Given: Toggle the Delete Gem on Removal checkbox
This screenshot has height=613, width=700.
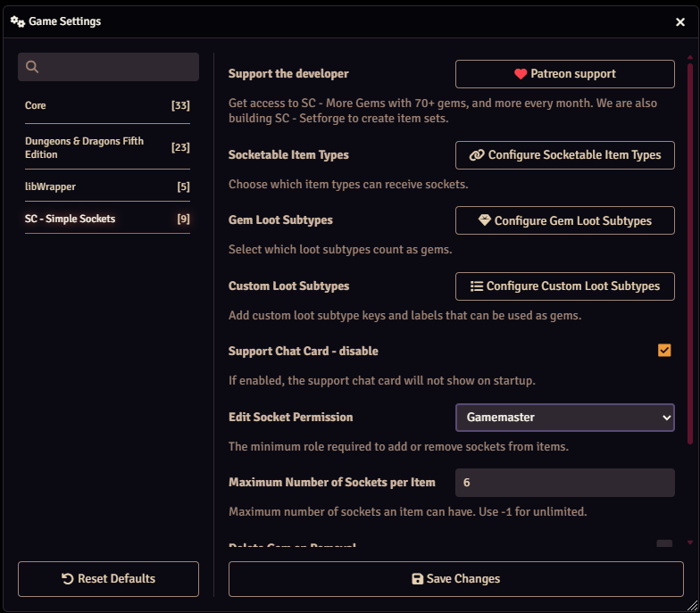Looking at the screenshot, I should [x=664, y=544].
